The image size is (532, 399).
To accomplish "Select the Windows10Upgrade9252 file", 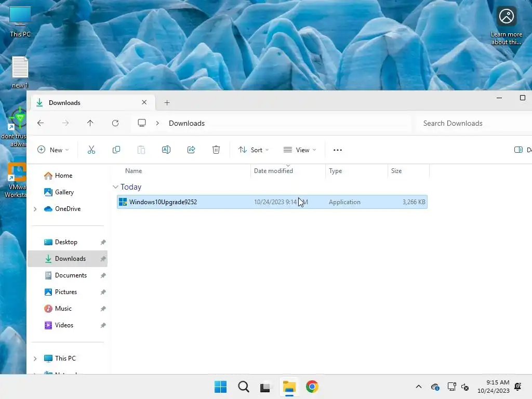I will 272,202.
